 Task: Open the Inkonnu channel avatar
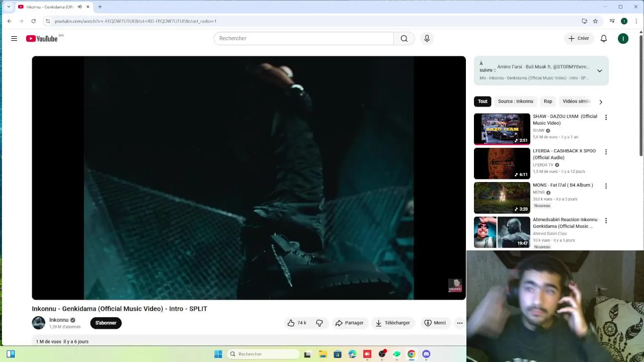pos(39,323)
